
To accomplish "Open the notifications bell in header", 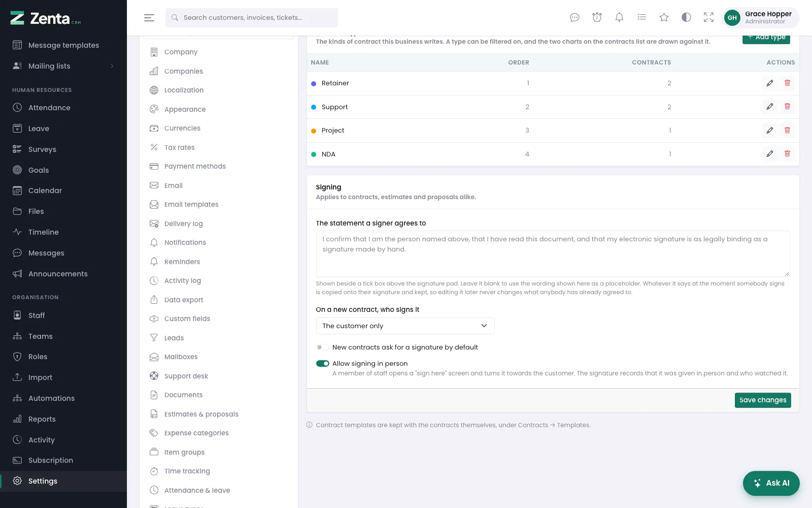I will (619, 18).
